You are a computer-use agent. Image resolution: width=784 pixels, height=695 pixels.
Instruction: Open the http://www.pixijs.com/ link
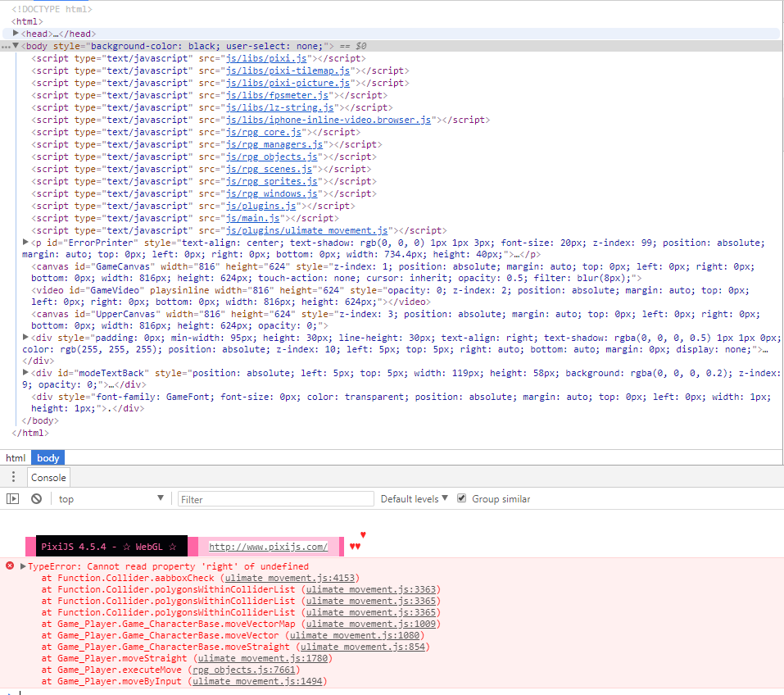click(x=269, y=547)
